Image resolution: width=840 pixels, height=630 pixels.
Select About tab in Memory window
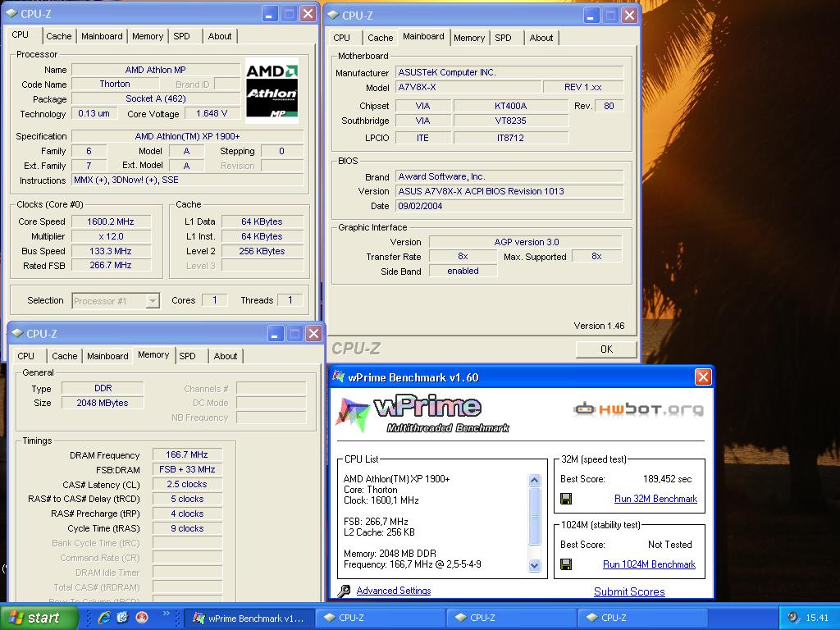click(x=226, y=356)
